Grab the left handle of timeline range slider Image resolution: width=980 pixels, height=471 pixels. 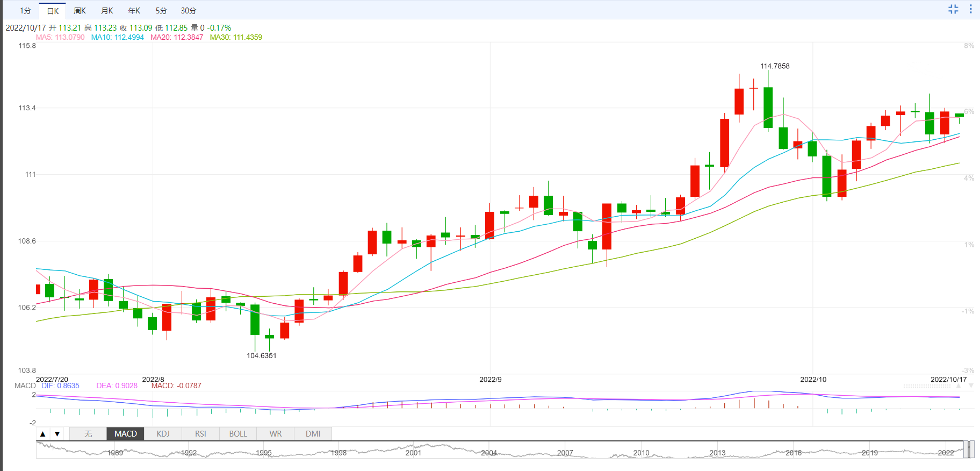click(x=965, y=449)
